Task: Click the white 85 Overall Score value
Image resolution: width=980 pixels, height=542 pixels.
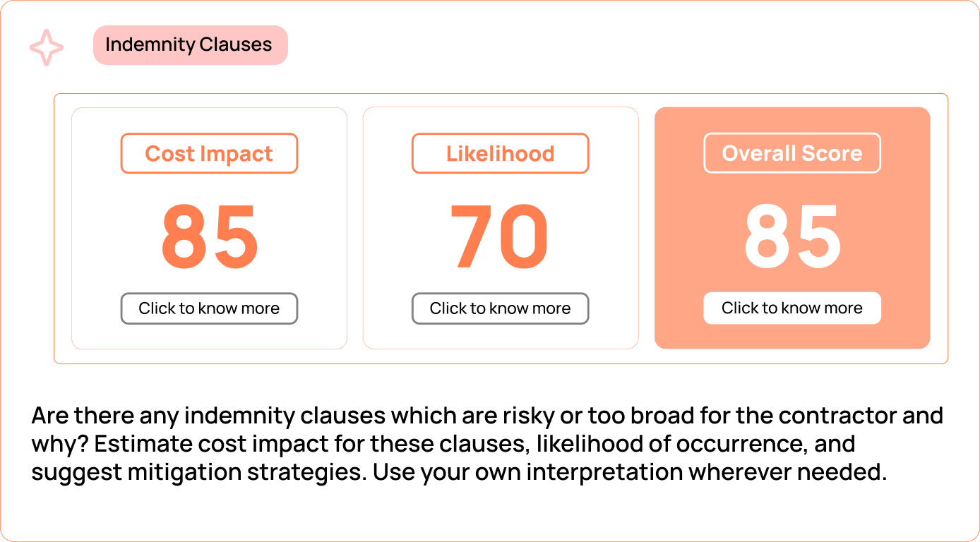Action: click(793, 236)
